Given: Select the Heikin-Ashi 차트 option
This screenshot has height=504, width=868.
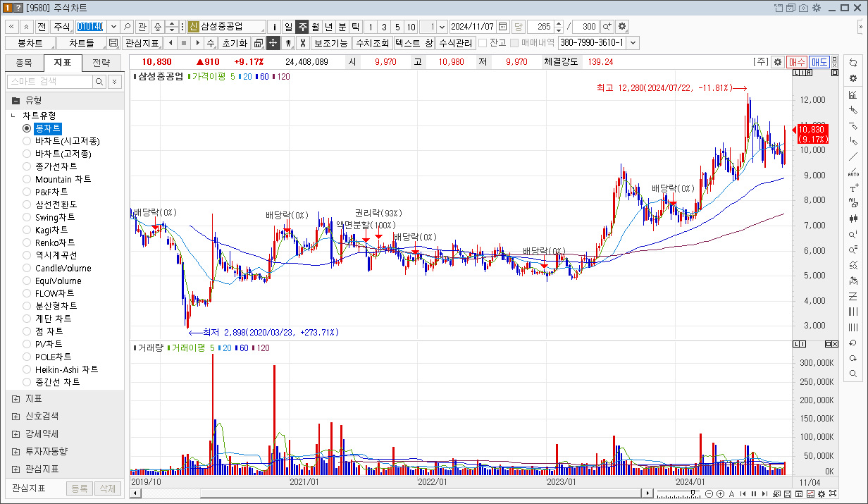Looking at the screenshot, I should [27, 369].
